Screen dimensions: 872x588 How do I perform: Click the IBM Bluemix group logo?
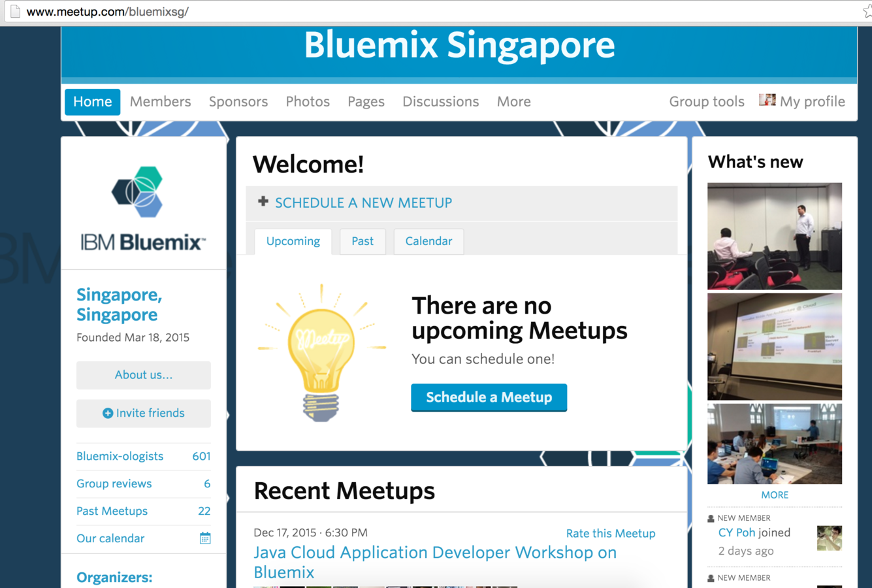click(143, 209)
